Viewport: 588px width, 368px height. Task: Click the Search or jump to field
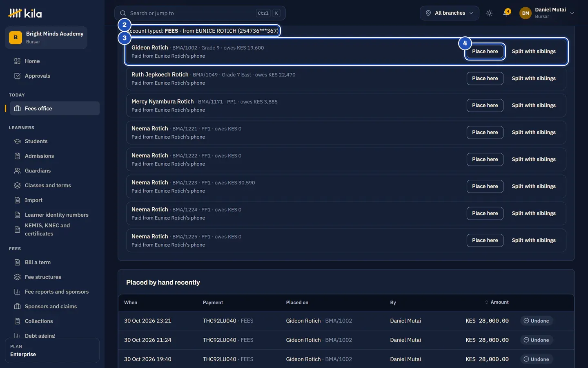click(x=200, y=13)
